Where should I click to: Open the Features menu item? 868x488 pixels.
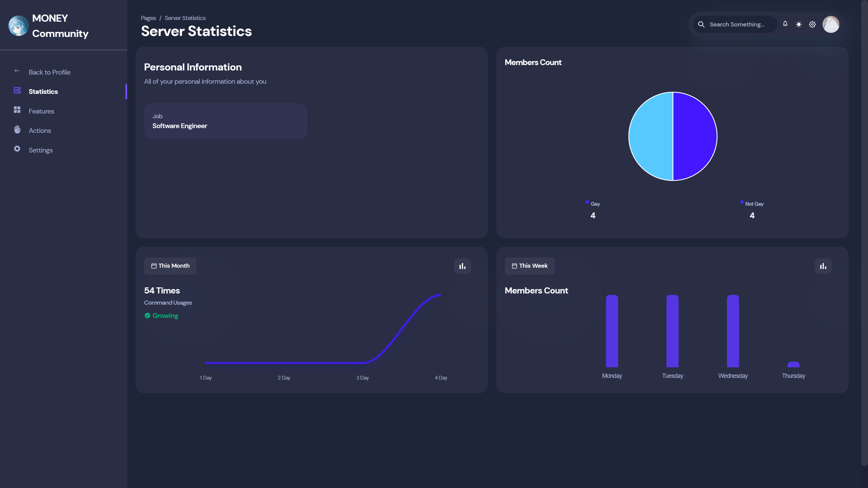tap(41, 111)
